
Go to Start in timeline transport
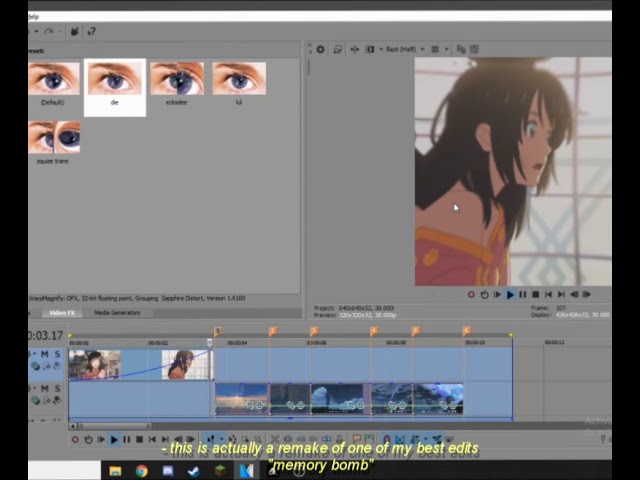point(152,440)
